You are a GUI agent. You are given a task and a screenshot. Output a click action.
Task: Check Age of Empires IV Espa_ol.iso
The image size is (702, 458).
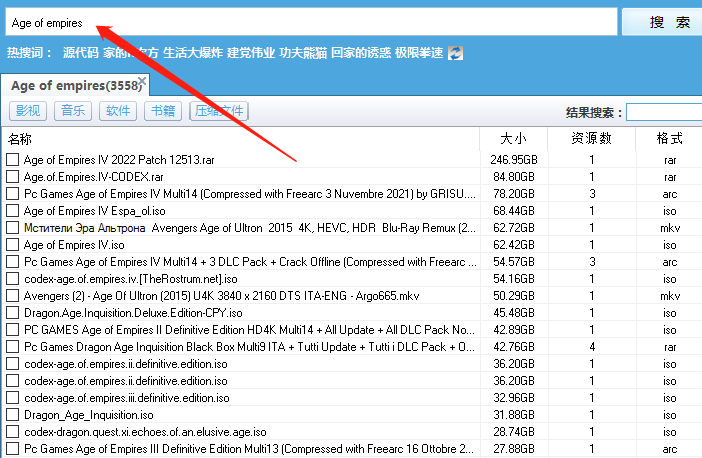[13, 210]
